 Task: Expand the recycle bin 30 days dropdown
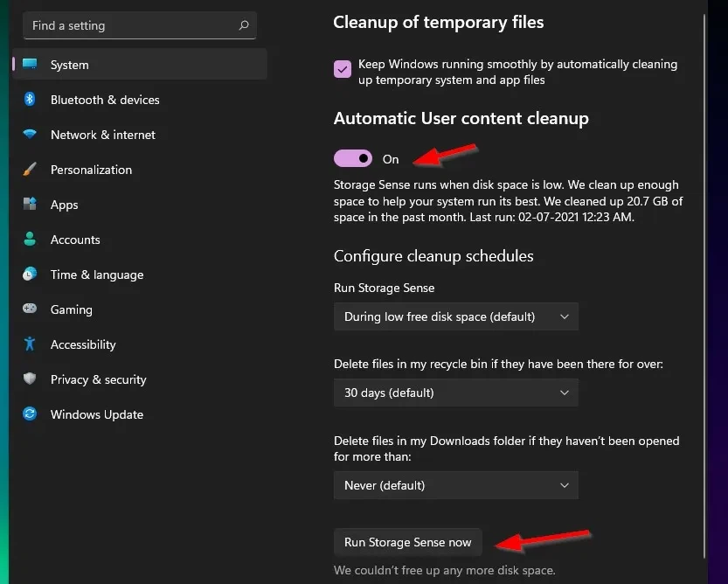tap(455, 393)
